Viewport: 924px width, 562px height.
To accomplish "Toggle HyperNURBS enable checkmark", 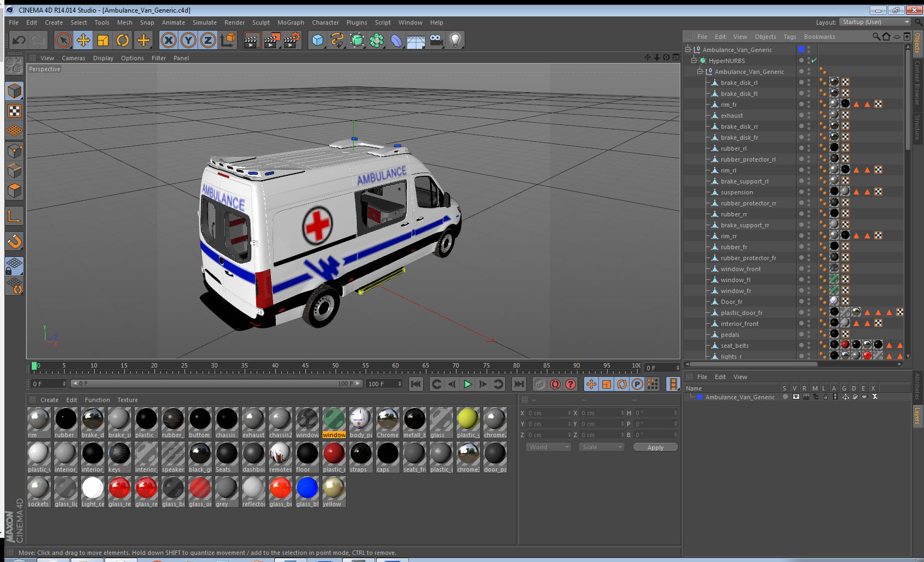I will 814,60.
